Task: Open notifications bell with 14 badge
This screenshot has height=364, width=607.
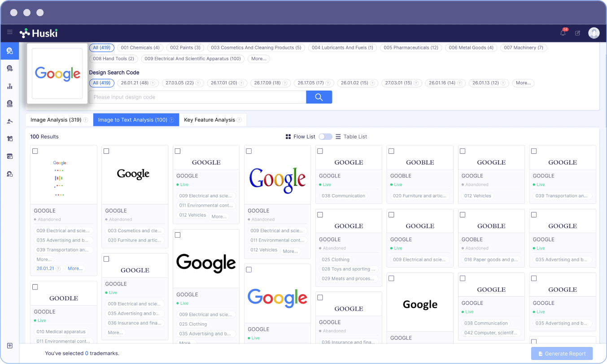Action: click(x=563, y=33)
